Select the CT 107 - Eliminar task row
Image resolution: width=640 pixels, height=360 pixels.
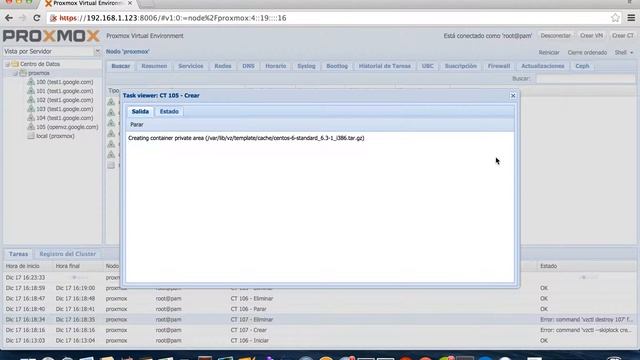320,320
